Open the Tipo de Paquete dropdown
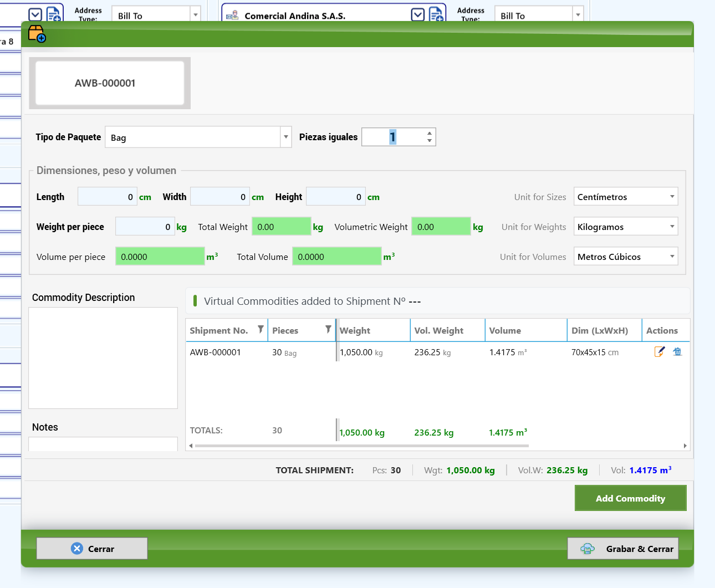This screenshot has width=715, height=588. [x=286, y=137]
